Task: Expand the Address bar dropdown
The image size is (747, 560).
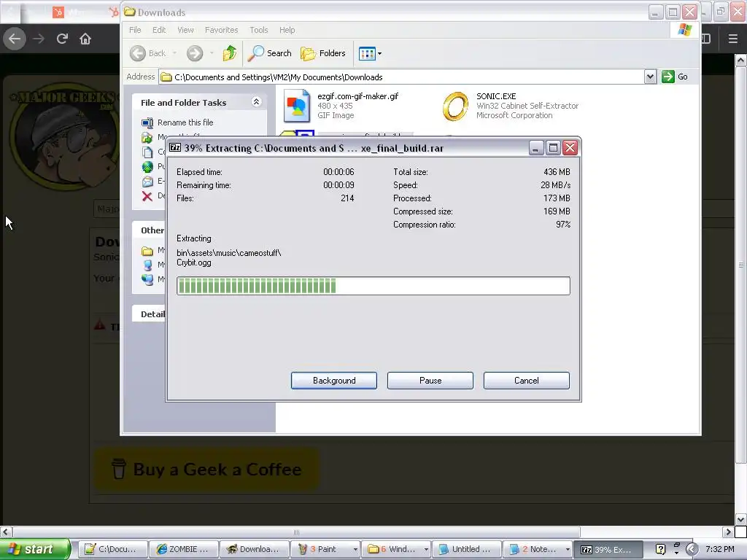Action: tap(650, 77)
